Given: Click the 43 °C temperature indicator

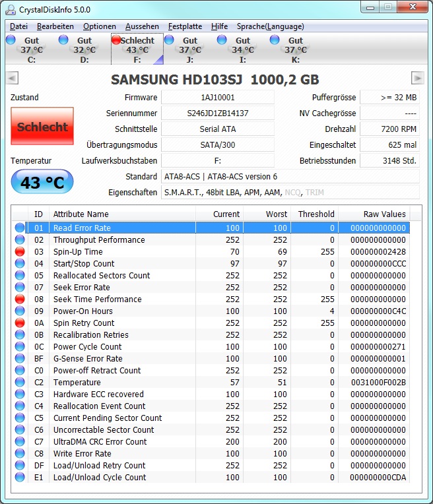Looking at the screenshot, I should pyautogui.click(x=42, y=182).
